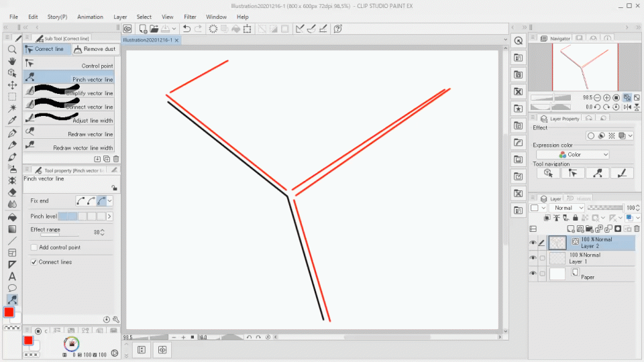Toggle the lock box beside Paper layer
This screenshot has height=362, width=644.
click(542, 274)
